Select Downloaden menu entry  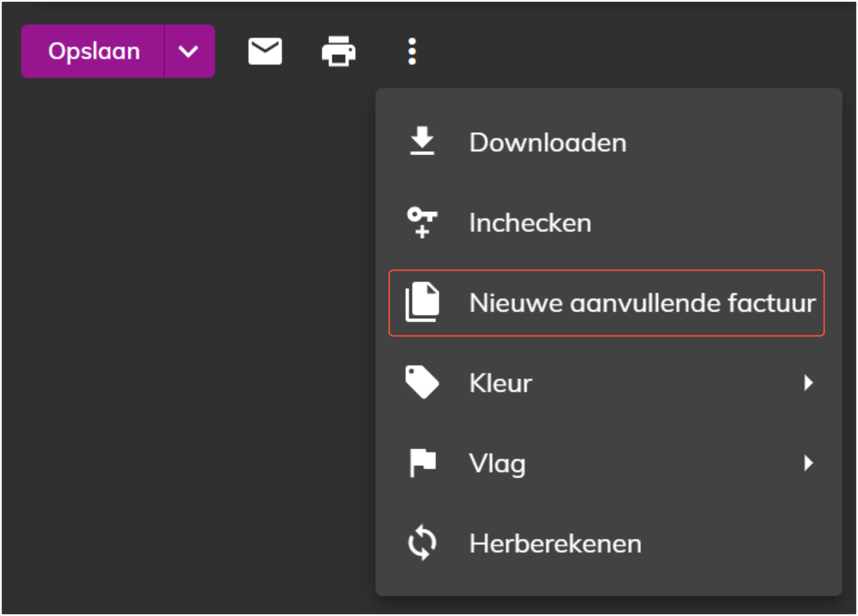tap(548, 142)
